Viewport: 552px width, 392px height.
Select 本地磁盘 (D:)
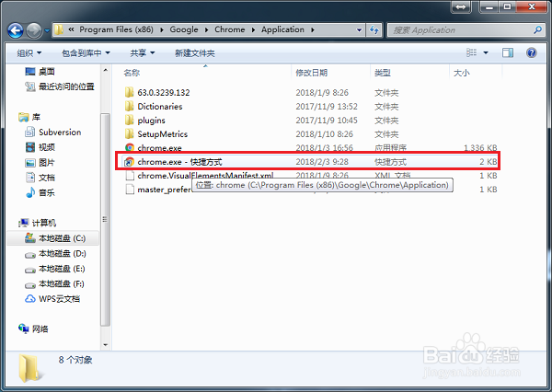(x=55, y=254)
